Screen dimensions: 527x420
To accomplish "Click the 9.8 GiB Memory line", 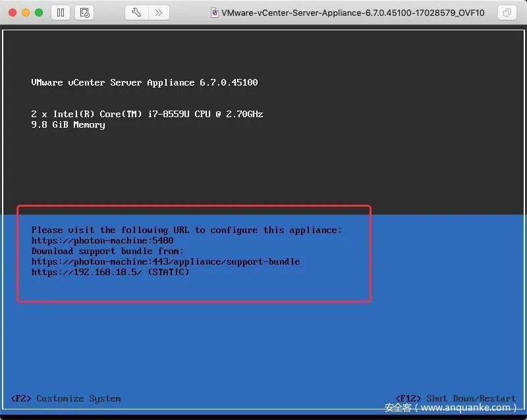I will [69, 125].
